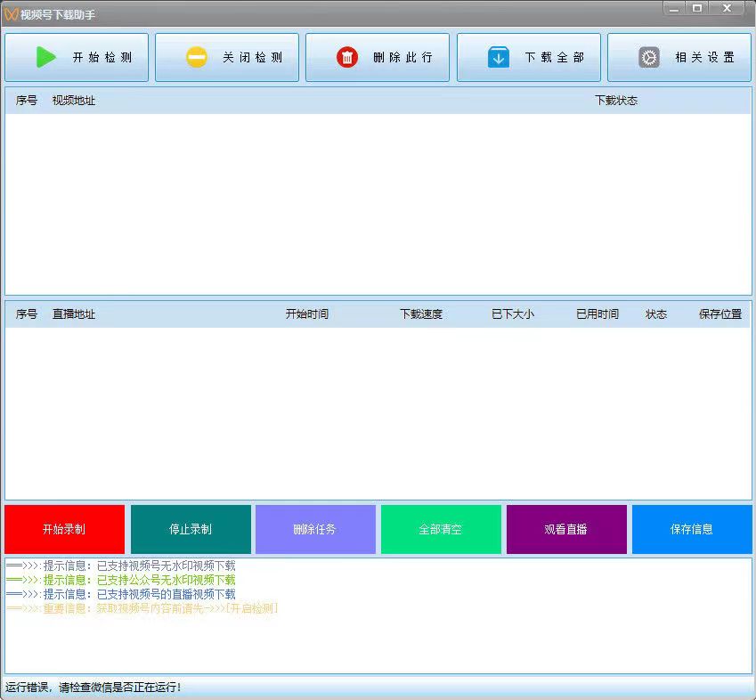Watch the live stream via 观看直播
Viewport: 756px width, 700px height.
point(566,529)
